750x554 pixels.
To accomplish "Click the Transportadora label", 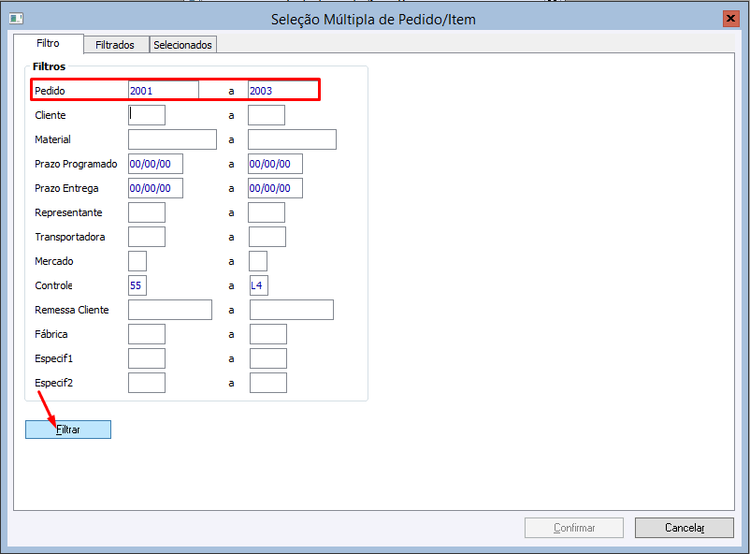I will pos(70,237).
